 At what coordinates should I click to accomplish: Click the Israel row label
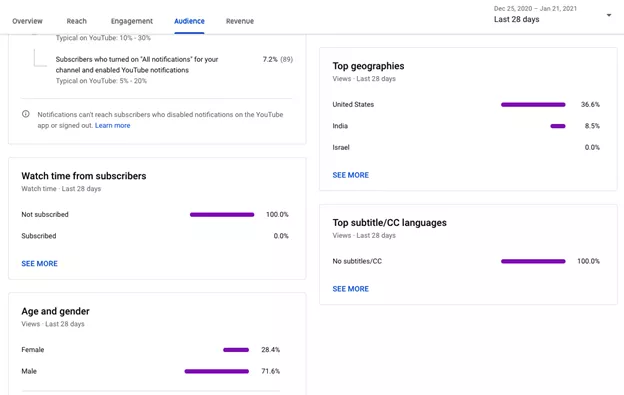(341, 148)
